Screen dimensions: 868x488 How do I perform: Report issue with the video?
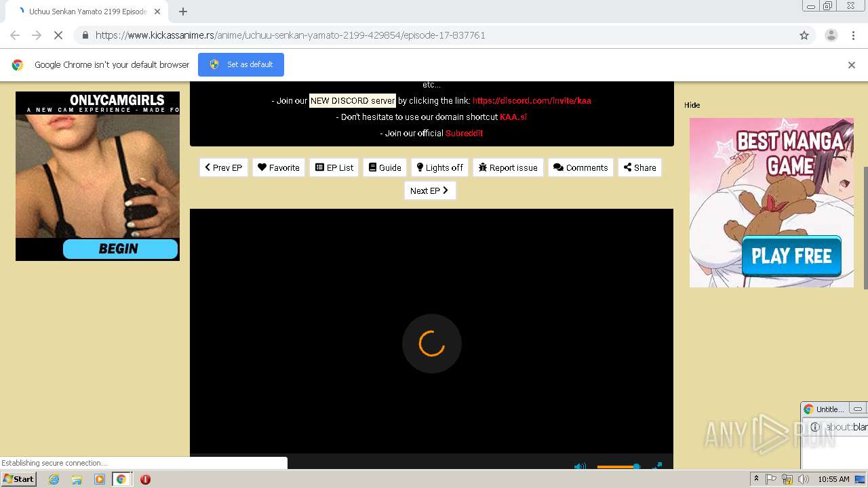coord(508,167)
